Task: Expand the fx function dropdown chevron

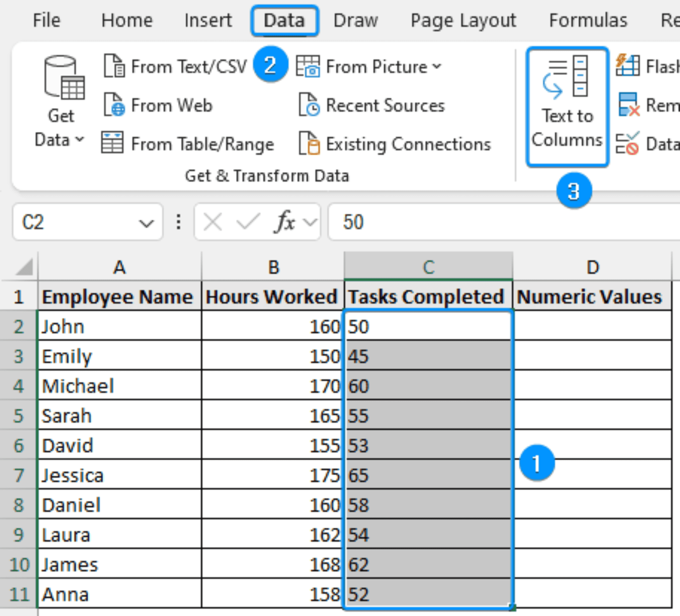Action: pyautogui.click(x=310, y=222)
